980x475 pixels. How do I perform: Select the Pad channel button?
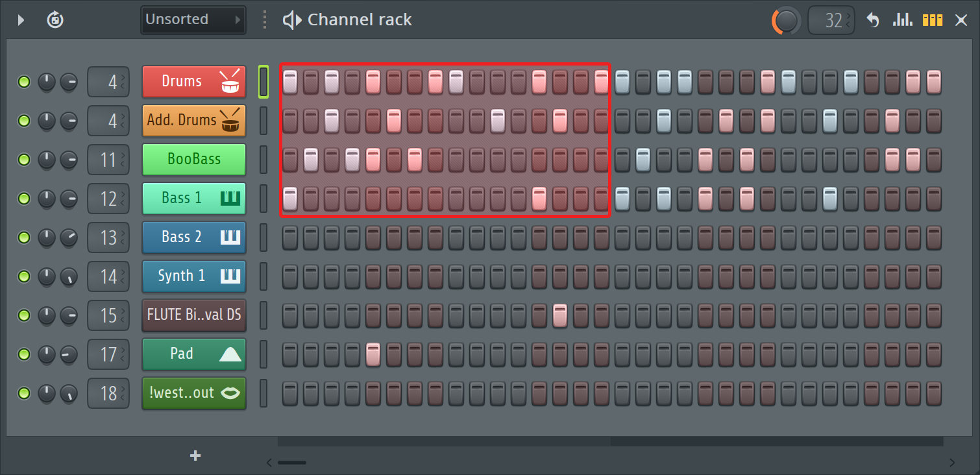click(x=194, y=354)
